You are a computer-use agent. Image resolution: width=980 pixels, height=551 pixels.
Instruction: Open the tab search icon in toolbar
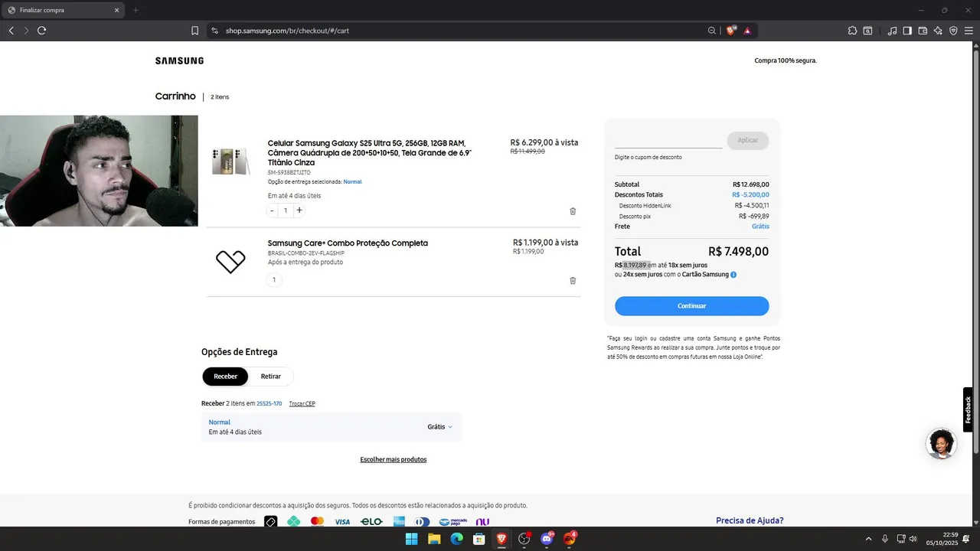point(867,31)
